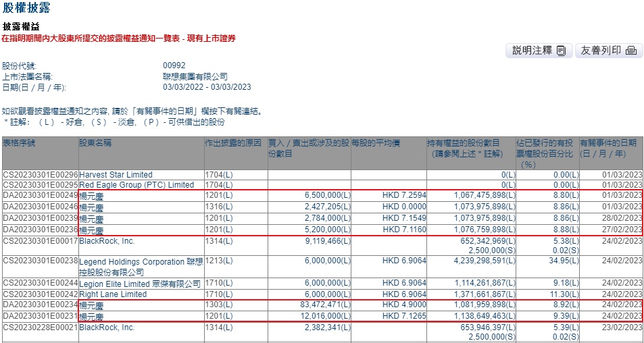644x343 pixels.
Task: Select form serial DA20230301E00249
Action: coord(41,195)
